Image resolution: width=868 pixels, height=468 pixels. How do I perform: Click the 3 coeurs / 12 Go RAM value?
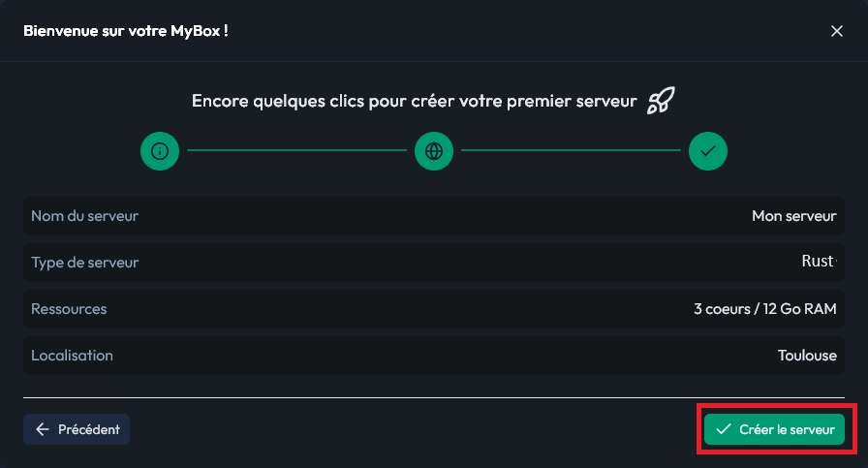(x=764, y=309)
